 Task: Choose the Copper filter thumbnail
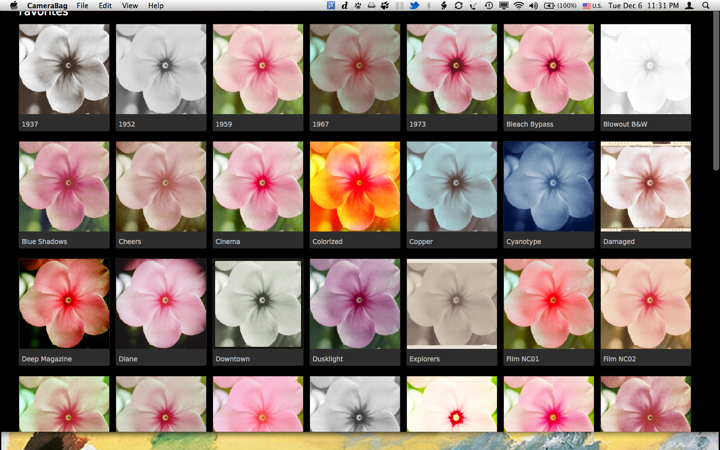coord(452,186)
